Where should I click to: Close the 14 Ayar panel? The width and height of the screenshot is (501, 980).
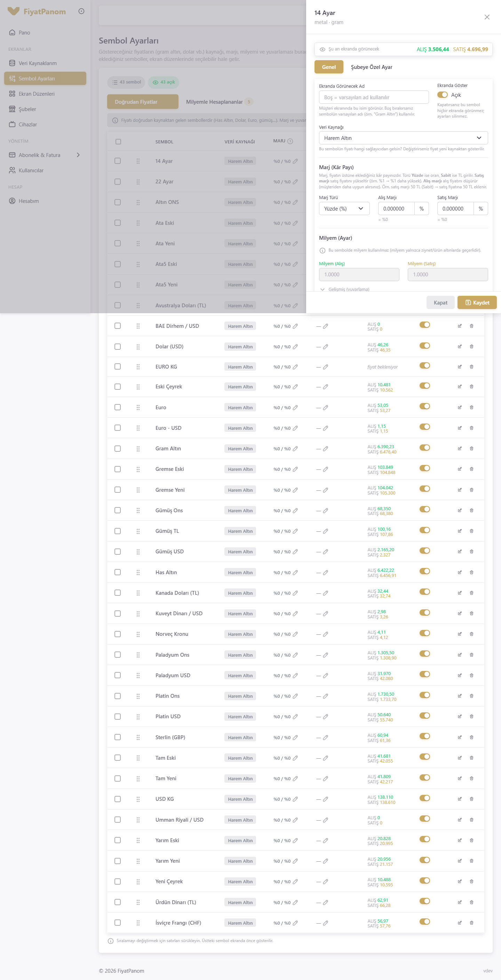click(487, 17)
